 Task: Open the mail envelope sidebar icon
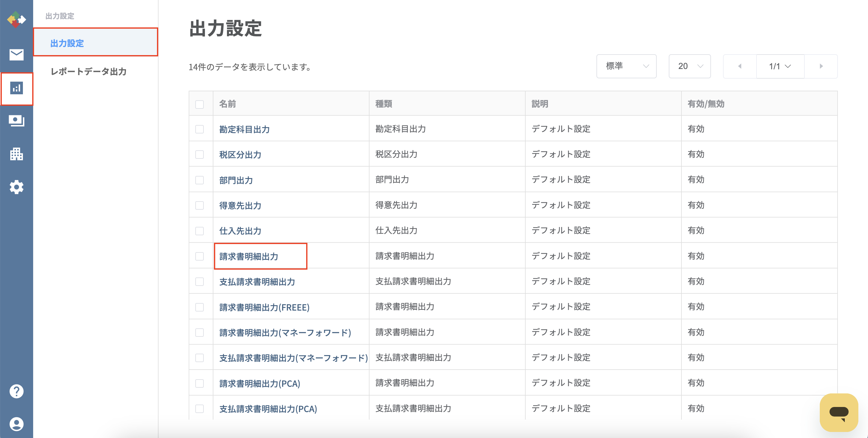tap(16, 55)
